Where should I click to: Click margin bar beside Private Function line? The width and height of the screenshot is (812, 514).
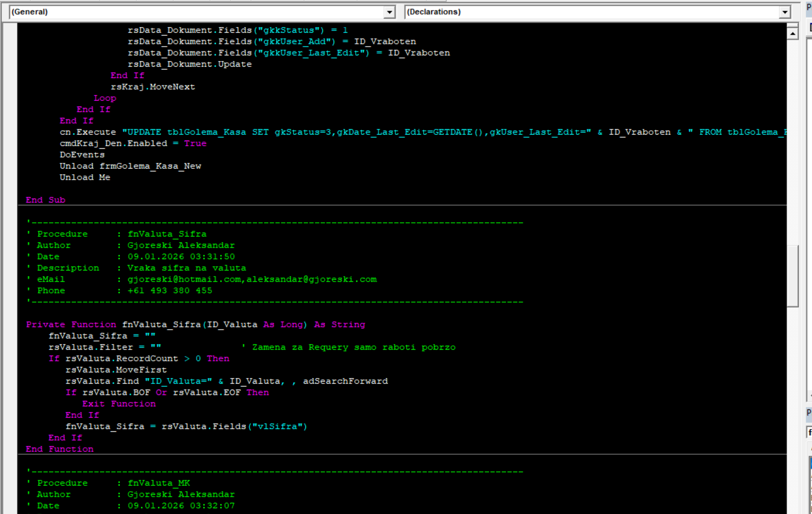point(10,324)
